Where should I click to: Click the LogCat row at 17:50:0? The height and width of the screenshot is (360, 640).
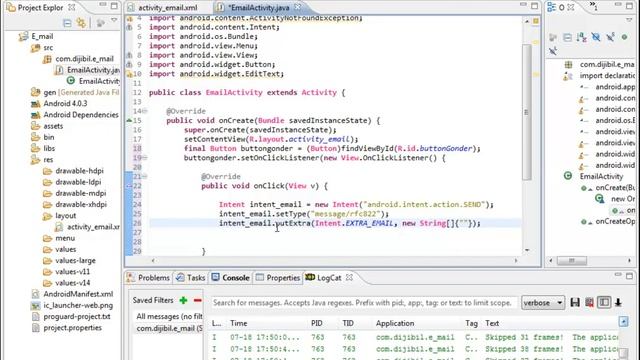(x=414, y=337)
